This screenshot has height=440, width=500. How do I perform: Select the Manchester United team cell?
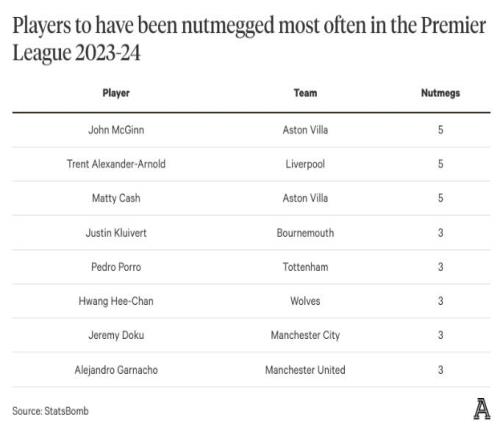click(305, 370)
